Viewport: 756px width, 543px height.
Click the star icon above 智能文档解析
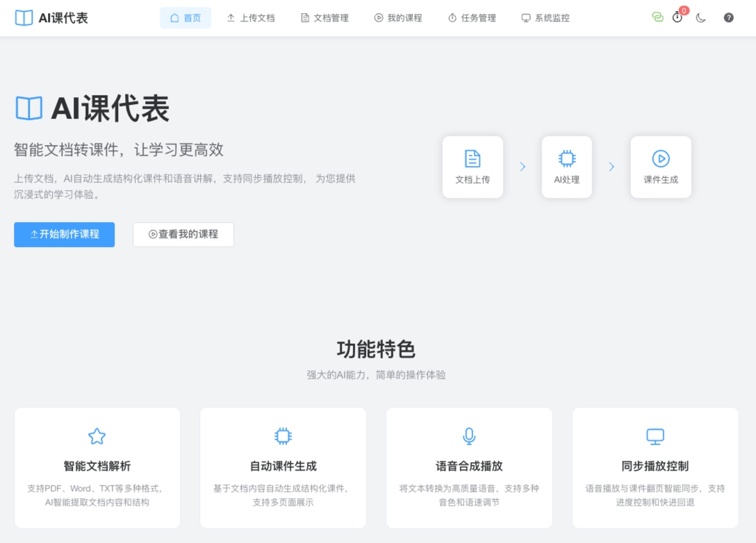point(97,436)
